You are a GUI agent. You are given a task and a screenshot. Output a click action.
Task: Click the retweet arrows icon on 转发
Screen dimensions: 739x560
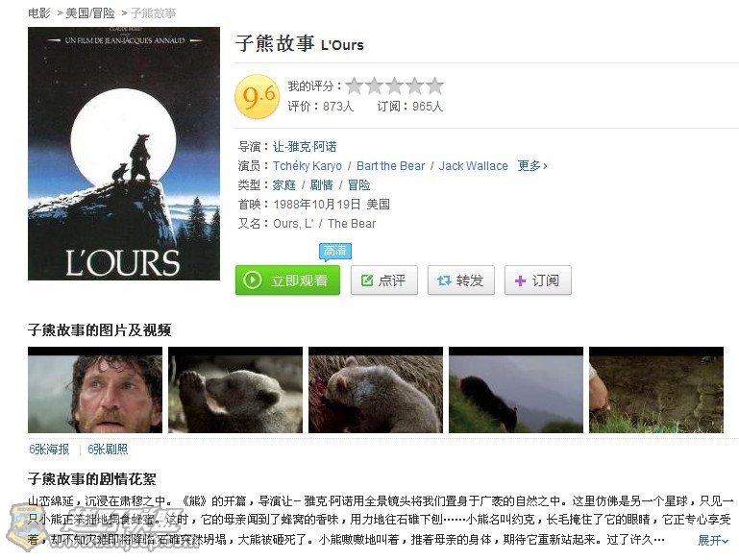[x=444, y=280]
